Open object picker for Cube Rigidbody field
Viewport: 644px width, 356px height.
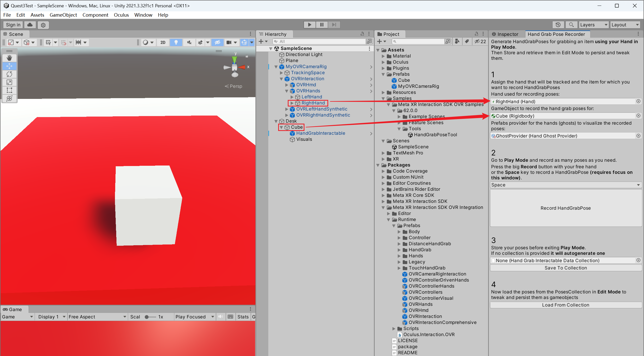click(638, 116)
